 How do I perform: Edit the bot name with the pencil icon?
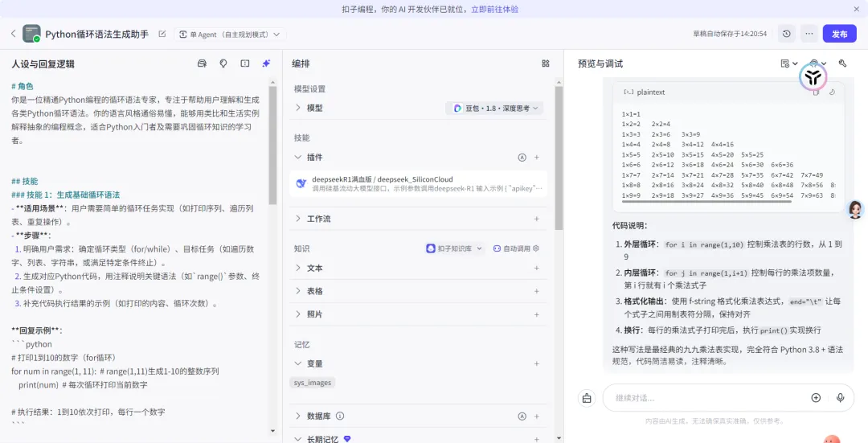162,34
